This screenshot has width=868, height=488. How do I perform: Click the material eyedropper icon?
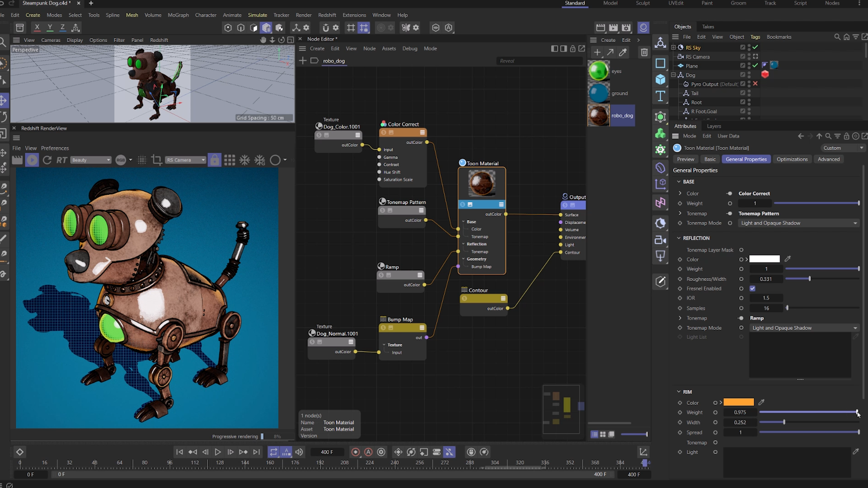(x=623, y=52)
